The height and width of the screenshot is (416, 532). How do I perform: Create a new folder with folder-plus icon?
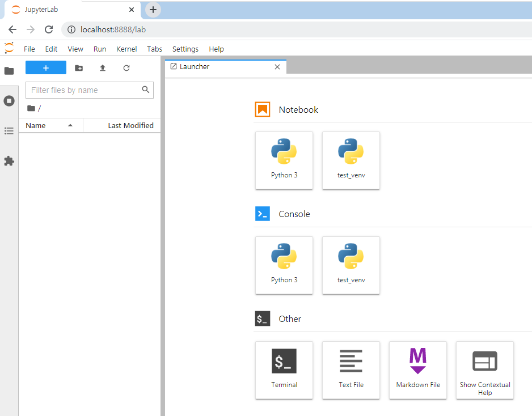click(79, 68)
